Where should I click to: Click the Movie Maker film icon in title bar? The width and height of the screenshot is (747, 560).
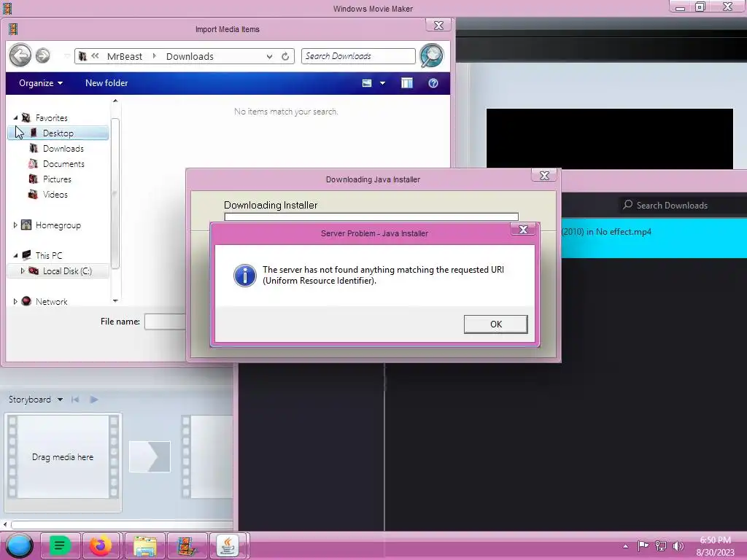tap(7, 8)
